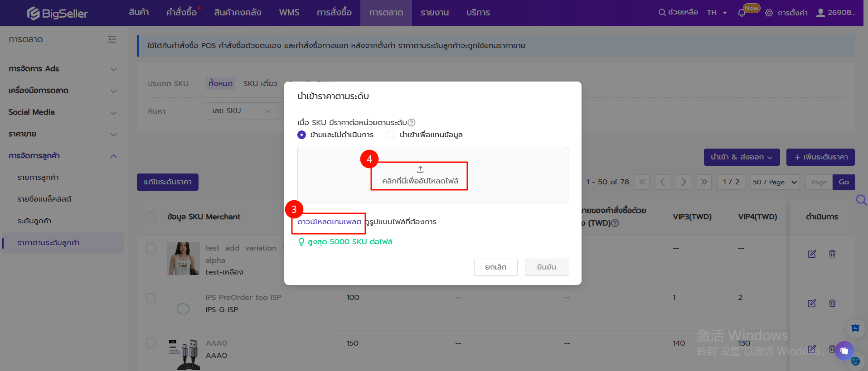Open the สินค้า top menu
868x371 pixels.
coord(139,13)
